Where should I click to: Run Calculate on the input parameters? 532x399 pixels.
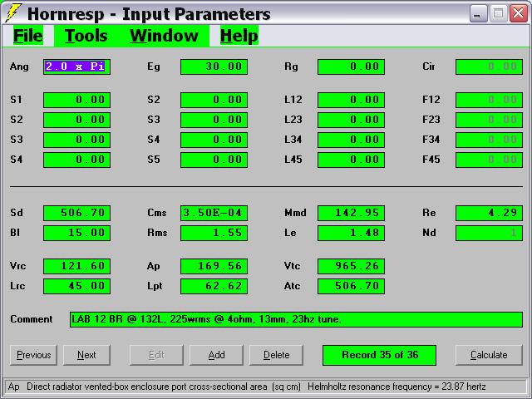489,355
